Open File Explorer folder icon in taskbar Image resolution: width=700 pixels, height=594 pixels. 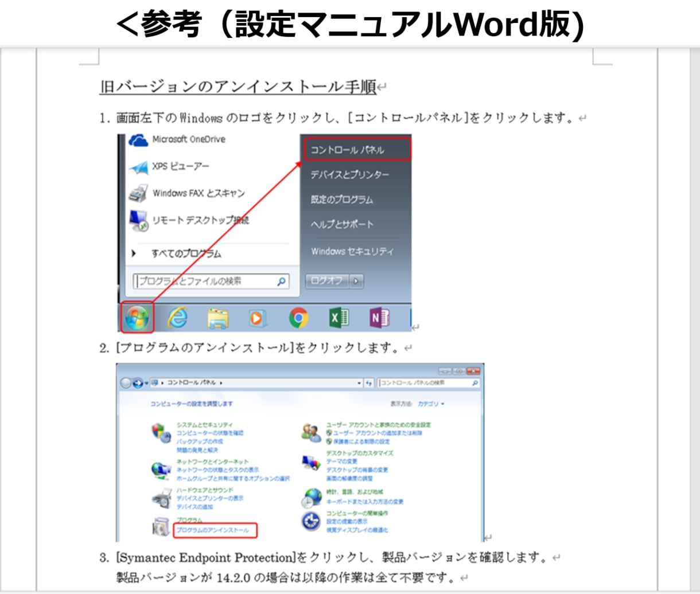point(217,318)
